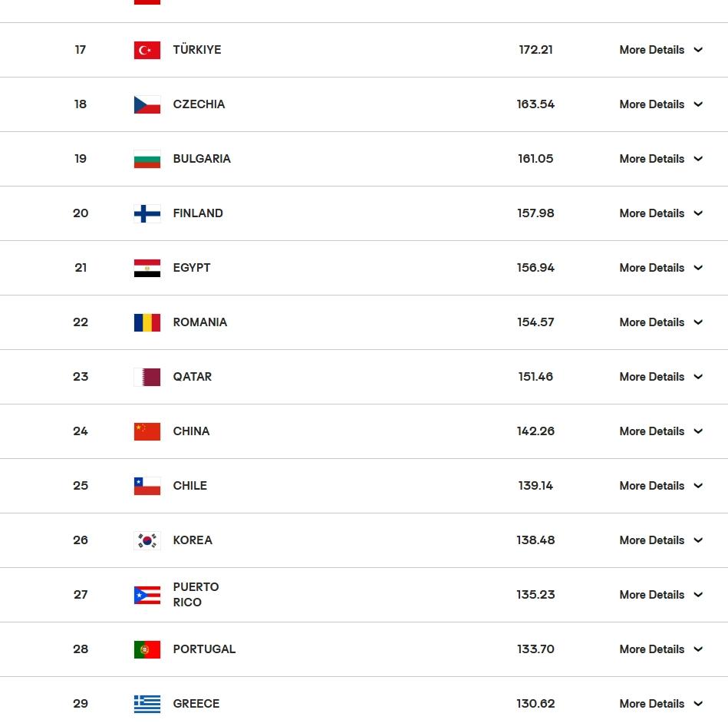
Task: Click the Czechia flag icon
Action: tap(147, 104)
